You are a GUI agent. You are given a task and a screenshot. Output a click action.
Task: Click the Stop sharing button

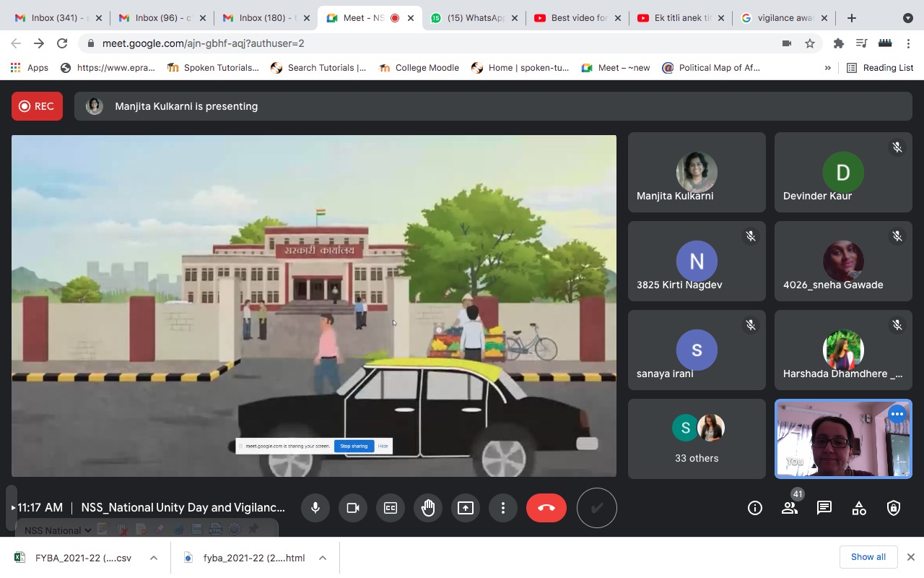pos(354,446)
